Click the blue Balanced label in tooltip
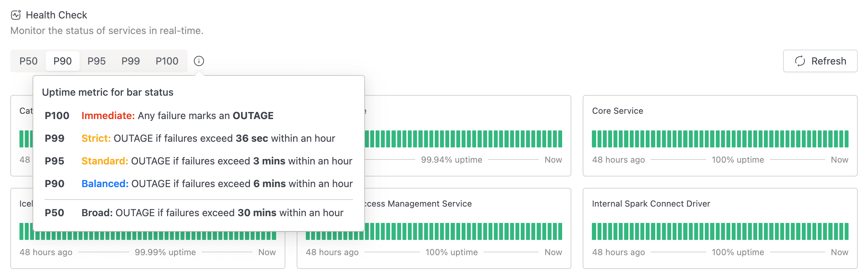868x275 pixels. (x=105, y=184)
